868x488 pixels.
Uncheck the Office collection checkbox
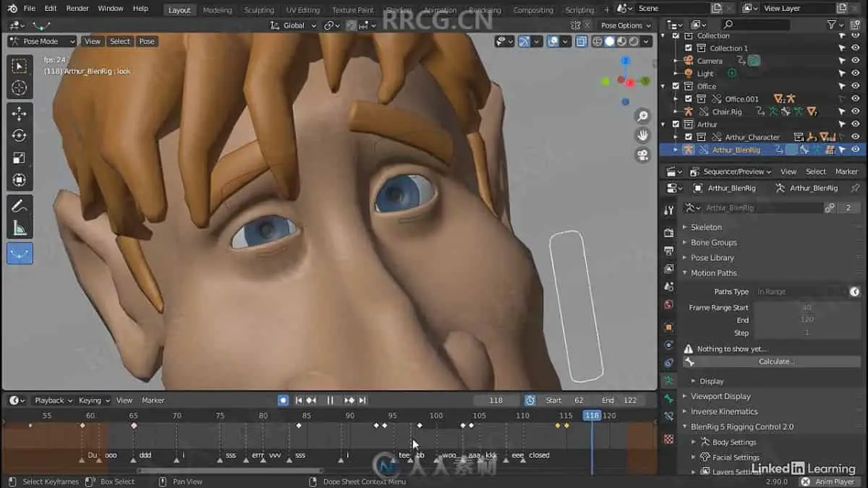click(x=676, y=86)
